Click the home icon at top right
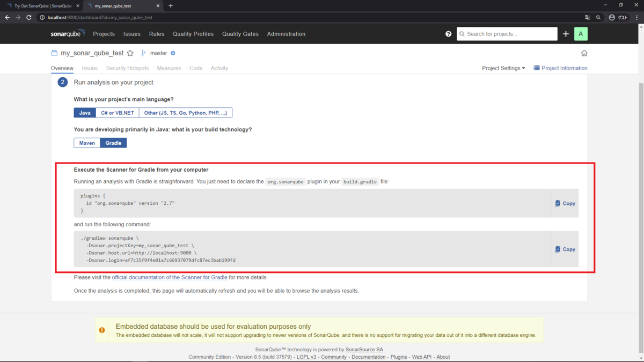 [x=584, y=53]
